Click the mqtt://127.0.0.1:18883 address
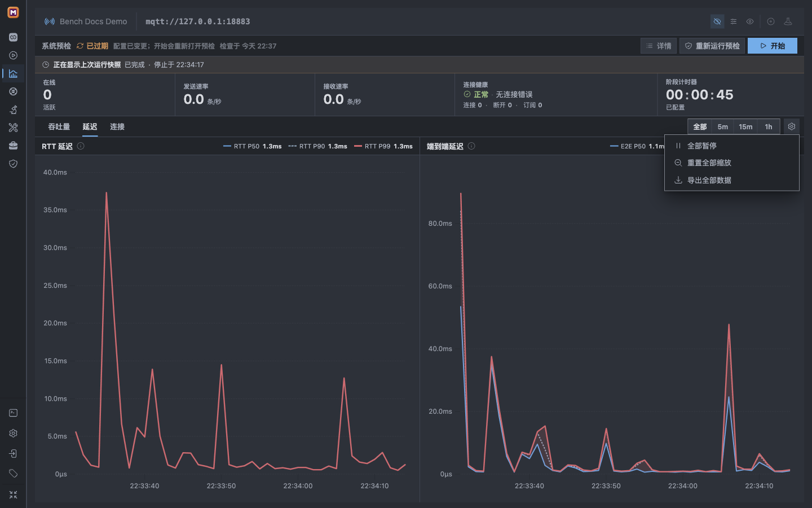The height and width of the screenshot is (508, 812). [198, 21]
